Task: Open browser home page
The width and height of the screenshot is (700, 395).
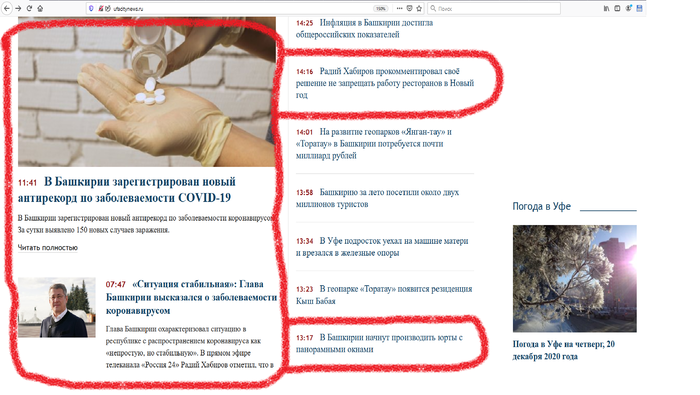Action: click(x=40, y=8)
